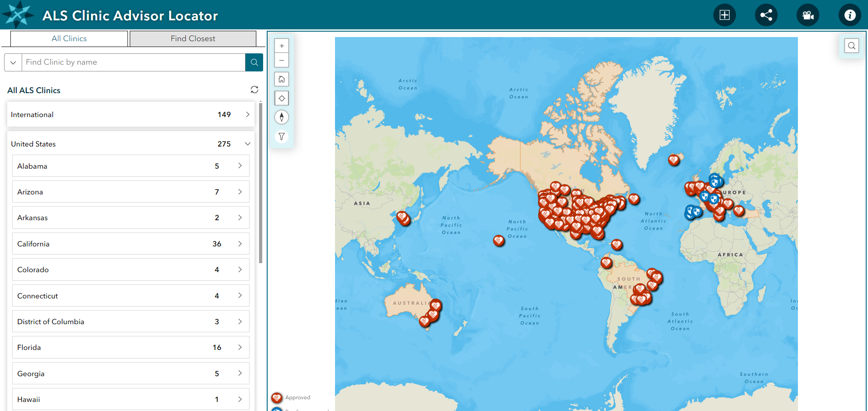The width and height of the screenshot is (868, 411).
Task: Open the map filter tool
Action: pos(282,137)
